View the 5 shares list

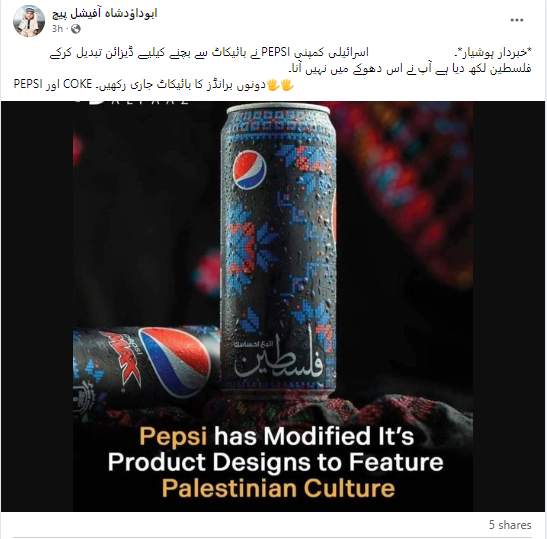510,525
